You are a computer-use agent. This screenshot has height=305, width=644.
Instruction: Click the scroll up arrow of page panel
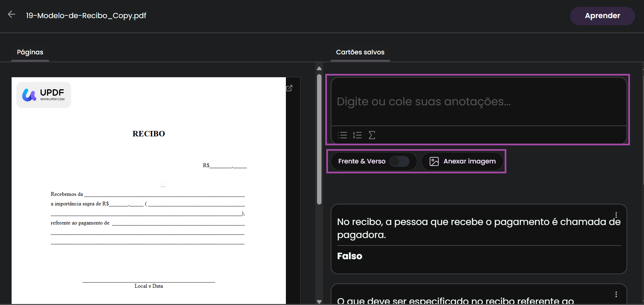(x=319, y=68)
